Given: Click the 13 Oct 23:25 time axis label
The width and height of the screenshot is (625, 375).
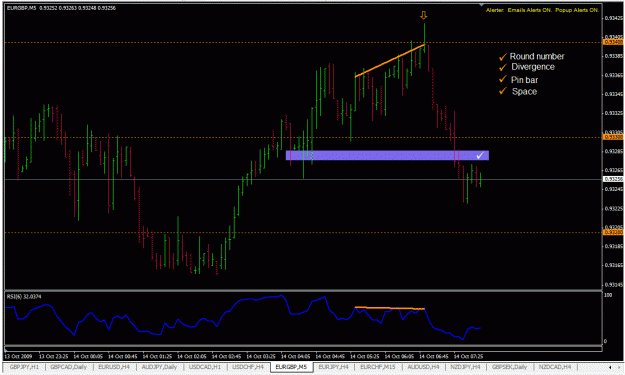Looking at the screenshot, I should (x=53, y=356).
